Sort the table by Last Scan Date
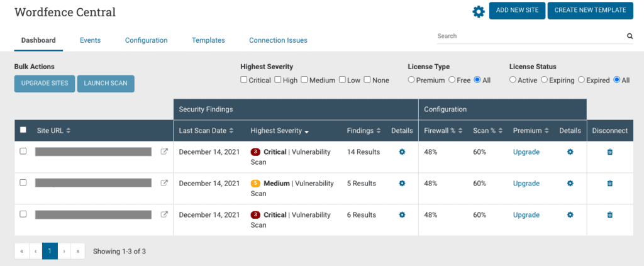This screenshot has width=644, height=266. pos(206,131)
